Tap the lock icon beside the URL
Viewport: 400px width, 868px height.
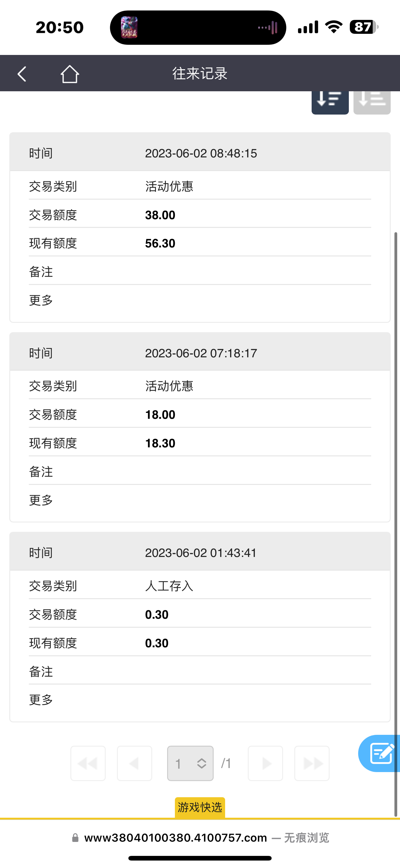(x=75, y=838)
